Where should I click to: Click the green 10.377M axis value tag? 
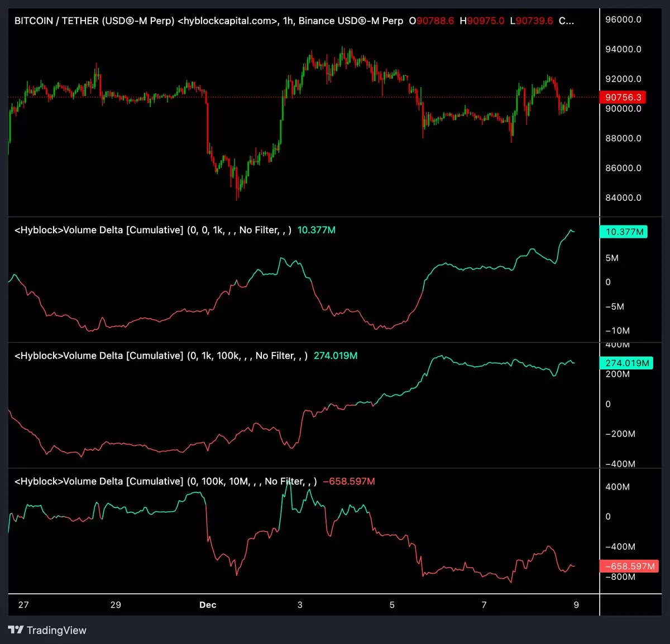(x=624, y=232)
